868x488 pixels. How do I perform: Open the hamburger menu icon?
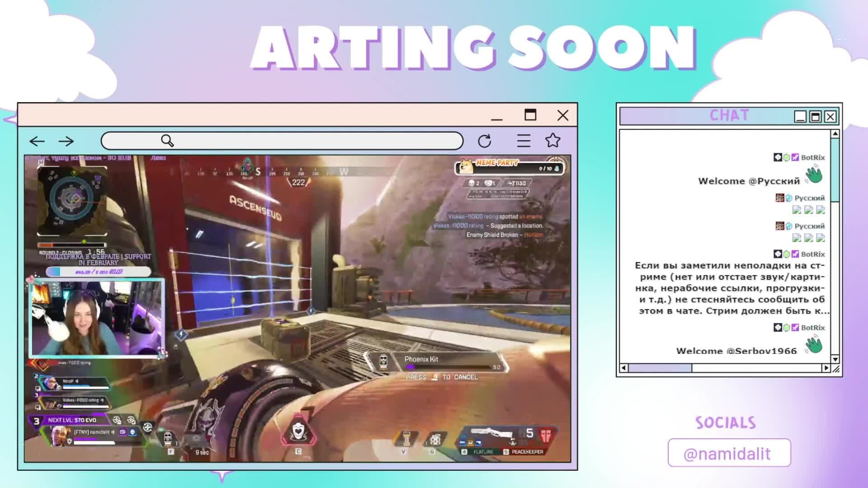click(x=524, y=141)
